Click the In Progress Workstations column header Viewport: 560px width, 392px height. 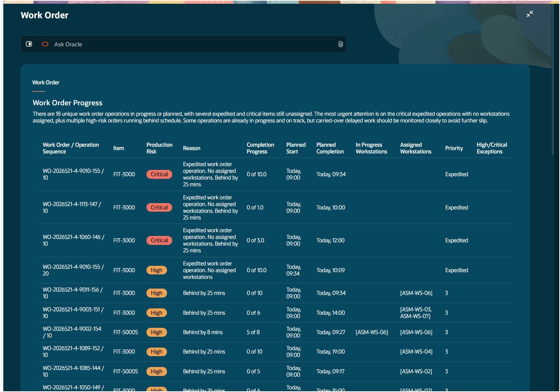[x=371, y=148]
